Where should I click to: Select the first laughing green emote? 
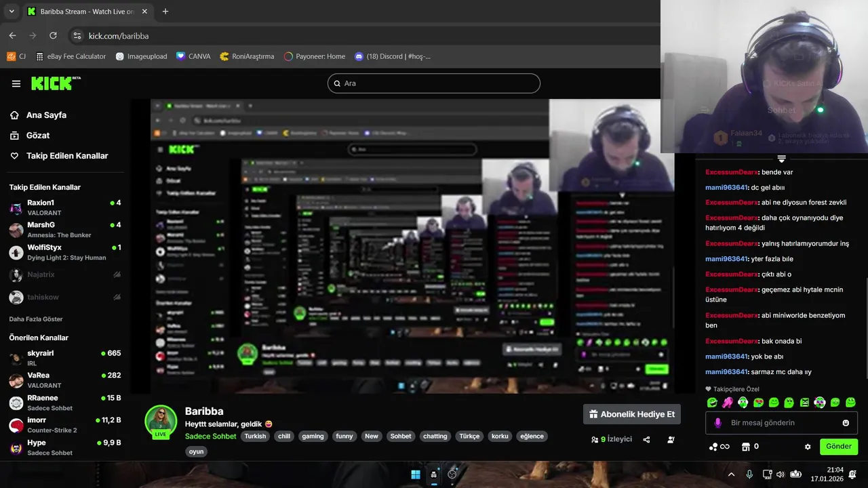tap(712, 403)
